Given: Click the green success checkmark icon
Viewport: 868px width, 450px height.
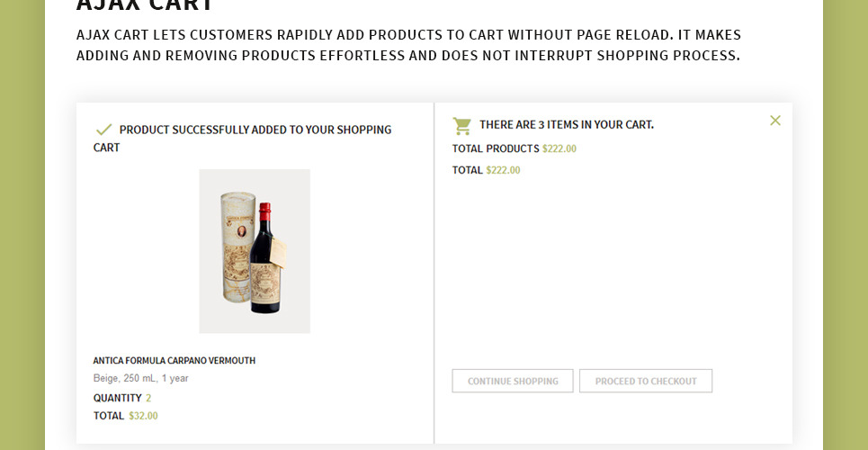Looking at the screenshot, I should 103,130.
